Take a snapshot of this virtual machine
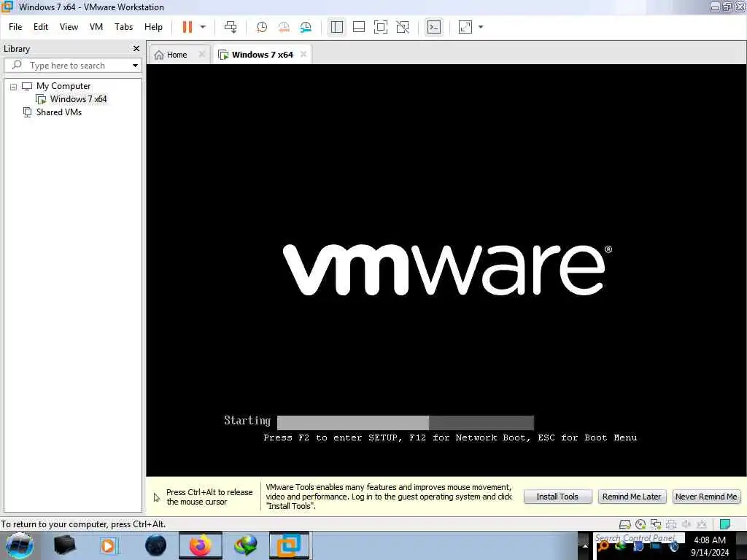This screenshot has width=747, height=560. click(261, 27)
